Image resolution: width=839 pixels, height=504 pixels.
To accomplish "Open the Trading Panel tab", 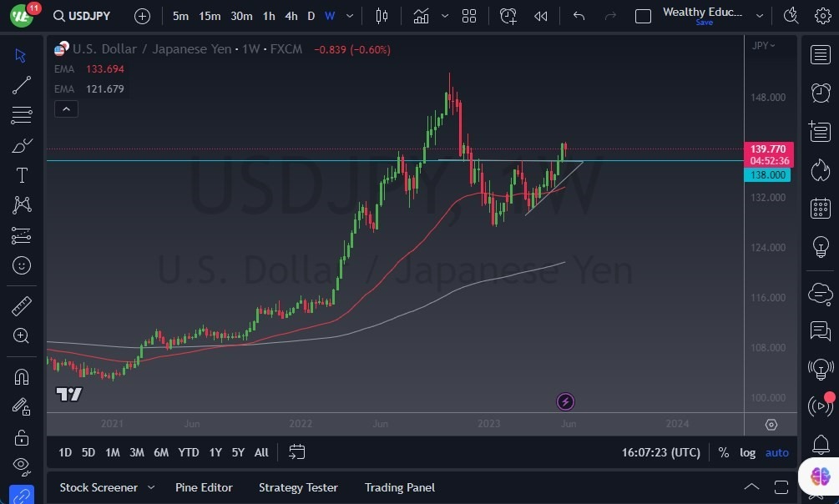I will pyautogui.click(x=400, y=487).
